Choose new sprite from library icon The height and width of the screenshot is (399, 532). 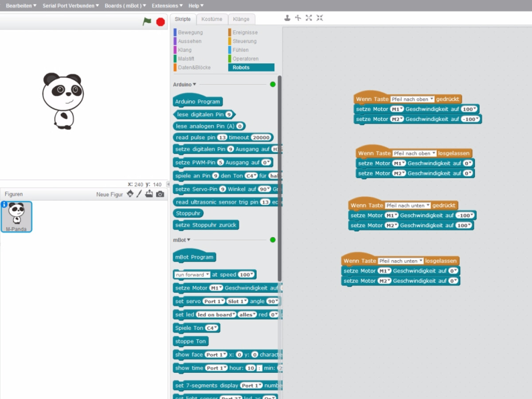pyautogui.click(x=130, y=194)
